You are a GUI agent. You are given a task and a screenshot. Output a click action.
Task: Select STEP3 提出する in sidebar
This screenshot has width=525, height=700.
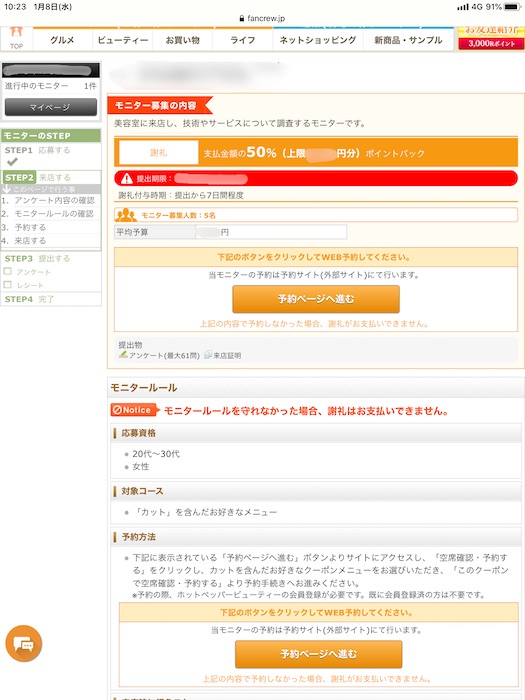pyautogui.click(x=38, y=258)
